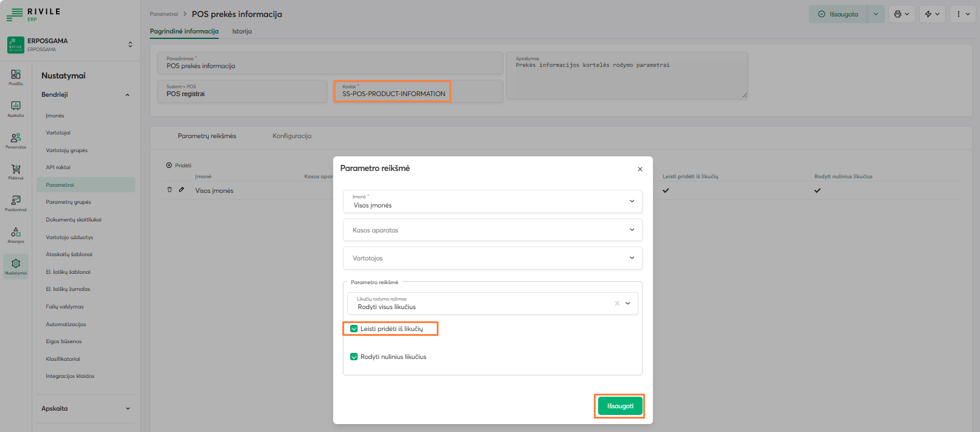Edit the Visos įmonės row

coord(181,190)
